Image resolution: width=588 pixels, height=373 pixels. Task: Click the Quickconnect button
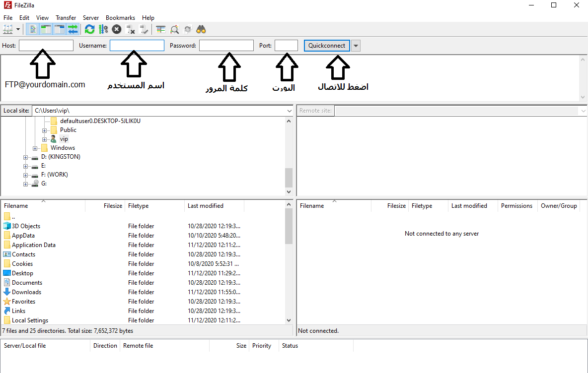pos(327,45)
